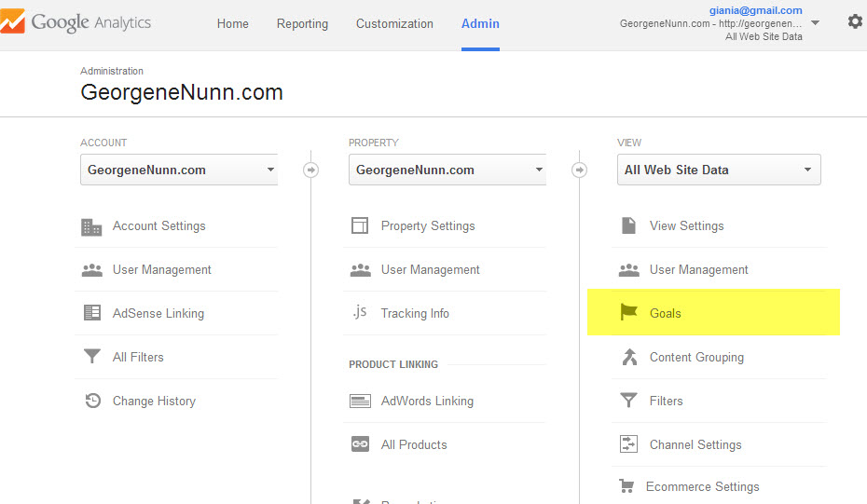Viewport: 867px width, 504px height.
Task: Open AdWords Linking
Action: pyautogui.click(x=427, y=401)
